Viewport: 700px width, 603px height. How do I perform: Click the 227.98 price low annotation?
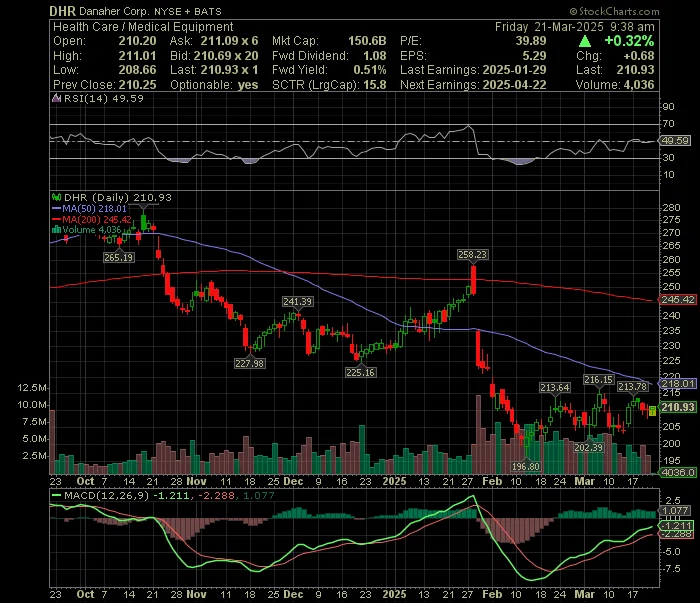pos(250,363)
